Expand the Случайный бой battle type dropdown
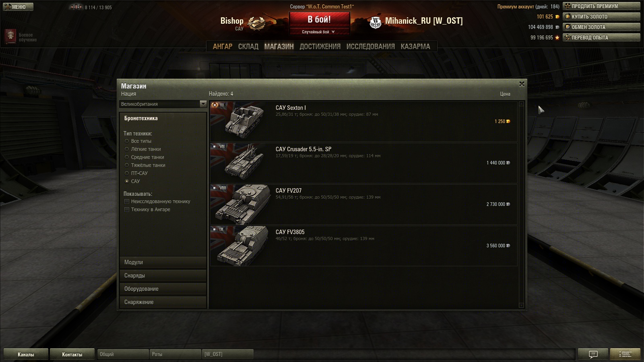 pyautogui.click(x=318, y=32)
